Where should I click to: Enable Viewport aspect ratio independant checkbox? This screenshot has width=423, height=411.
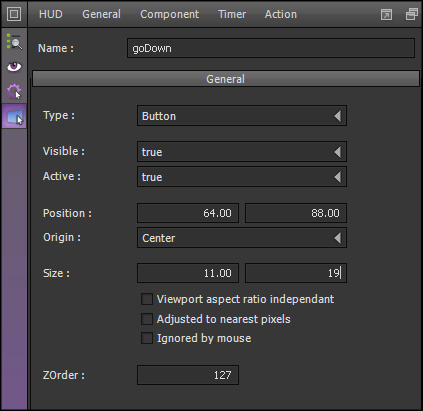point(147,299)
